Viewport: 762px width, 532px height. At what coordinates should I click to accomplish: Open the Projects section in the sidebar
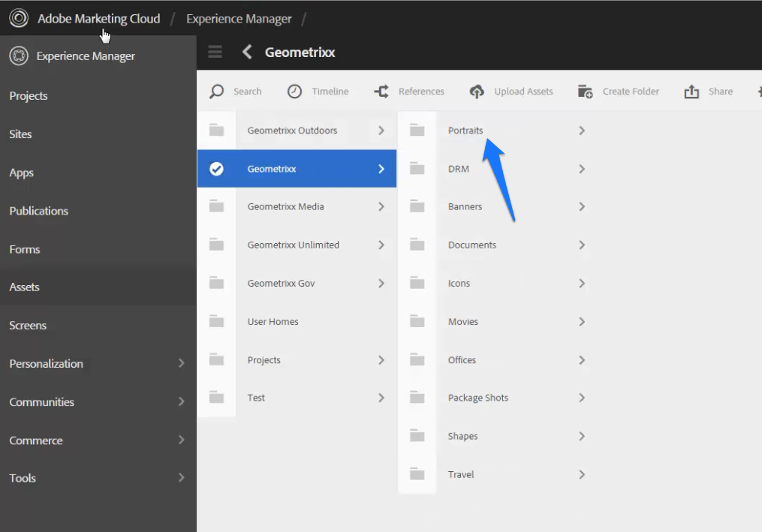(x=30, y=95)
